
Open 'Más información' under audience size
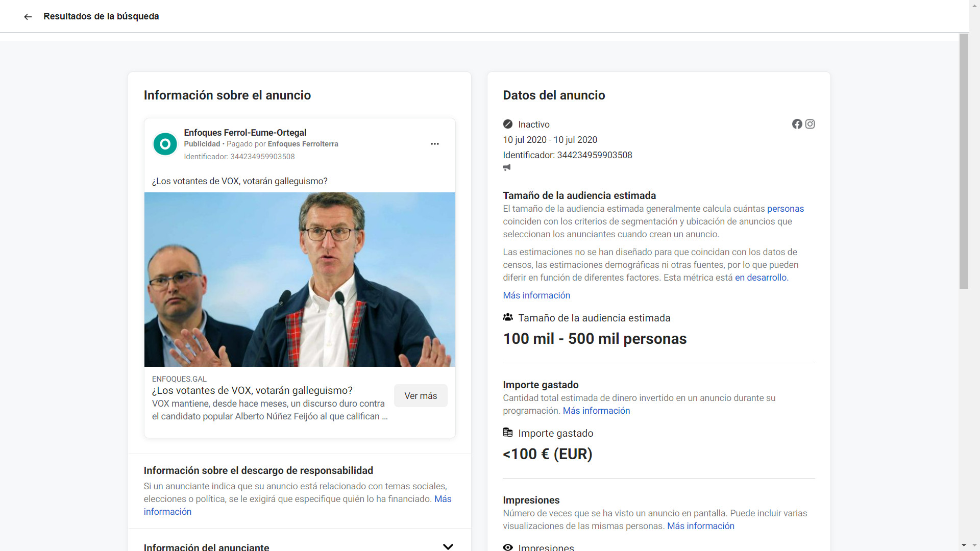coord(536,295)
